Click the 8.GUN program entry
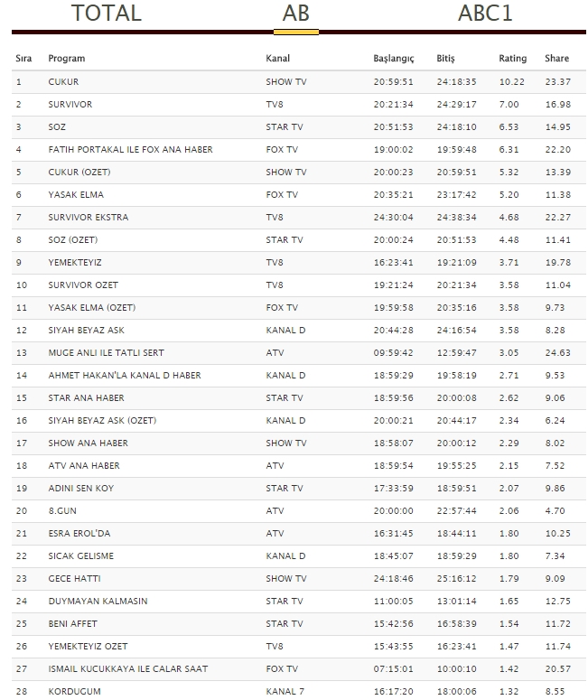This screenshot has width=588, height=700. point(62,510)
